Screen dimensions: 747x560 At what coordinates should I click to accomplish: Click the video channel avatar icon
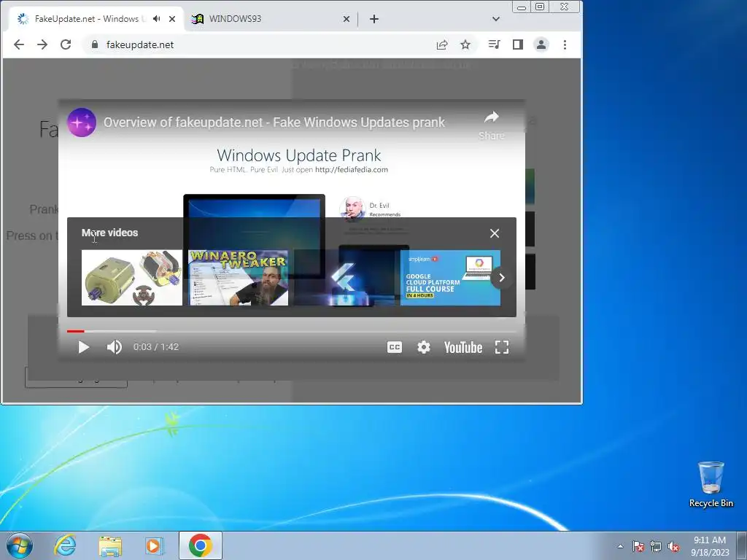82,122
